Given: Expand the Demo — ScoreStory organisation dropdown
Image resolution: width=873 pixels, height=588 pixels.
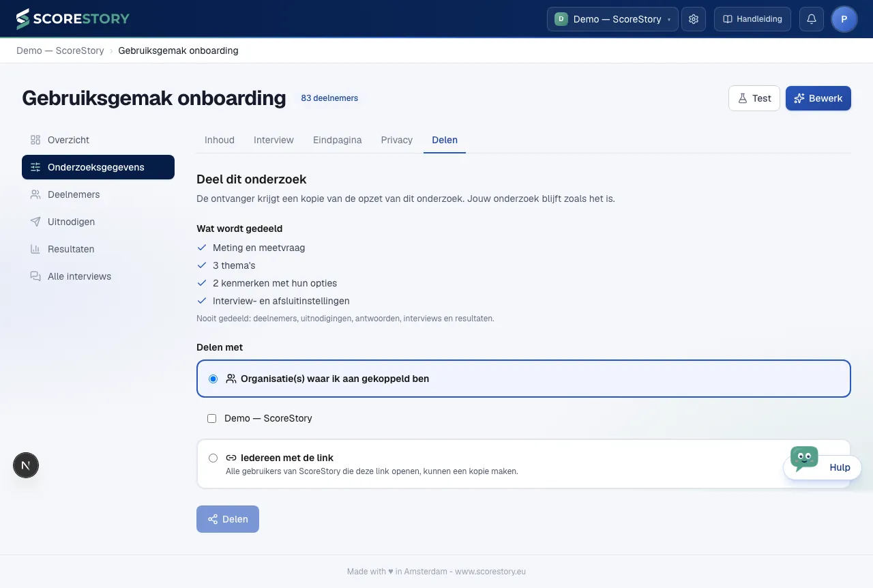Looking at the screenshot, I should point(612,19).
